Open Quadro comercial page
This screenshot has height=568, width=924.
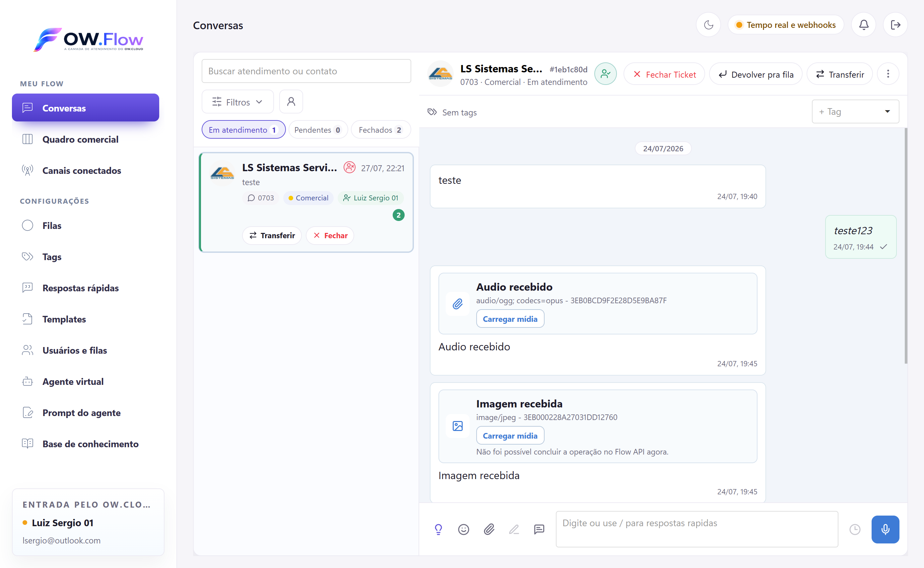pos(86,139)
